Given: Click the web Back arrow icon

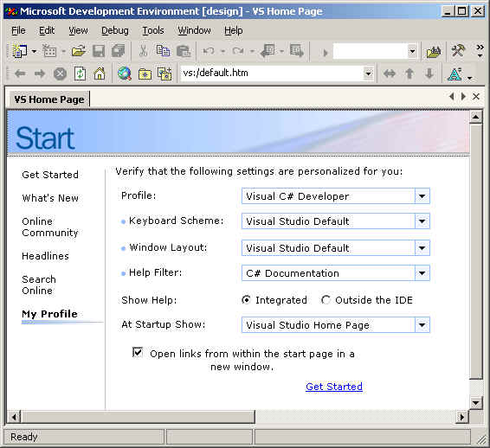Looking at the screenshot, I should point(20,74).
